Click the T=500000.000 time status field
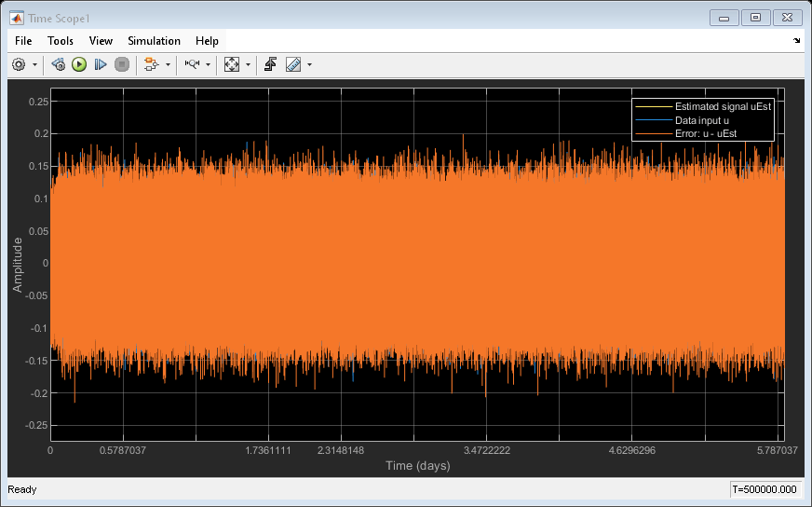This screenshot has height=507, width=812. tap(765, 489)
